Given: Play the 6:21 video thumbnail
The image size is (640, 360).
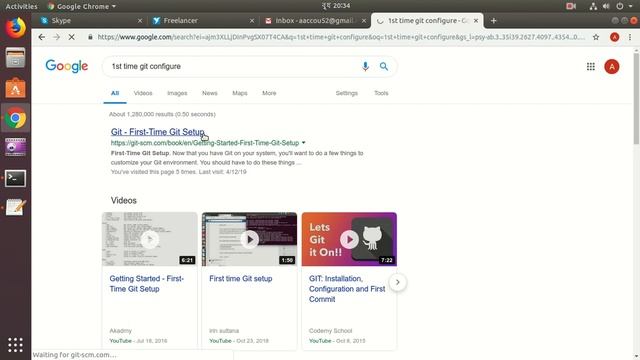Looking at the screenshot, I should 149,239.
